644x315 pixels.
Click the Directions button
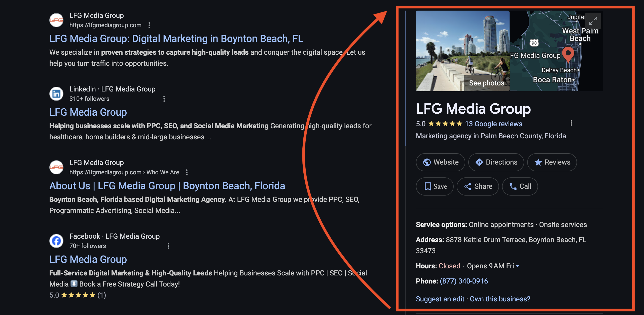point(496,162)
